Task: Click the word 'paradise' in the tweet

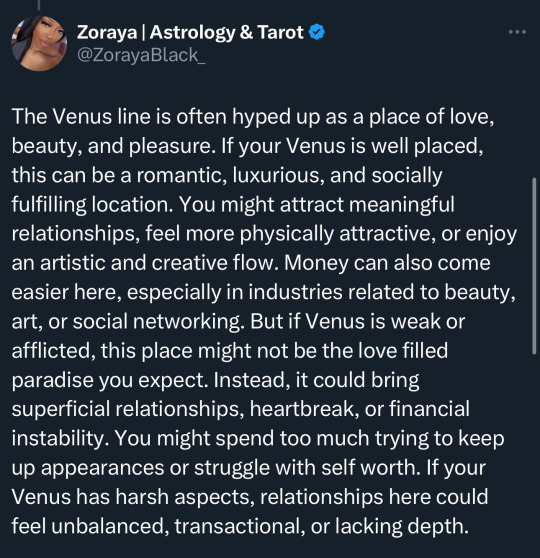Action: click(x=52, y=380)
